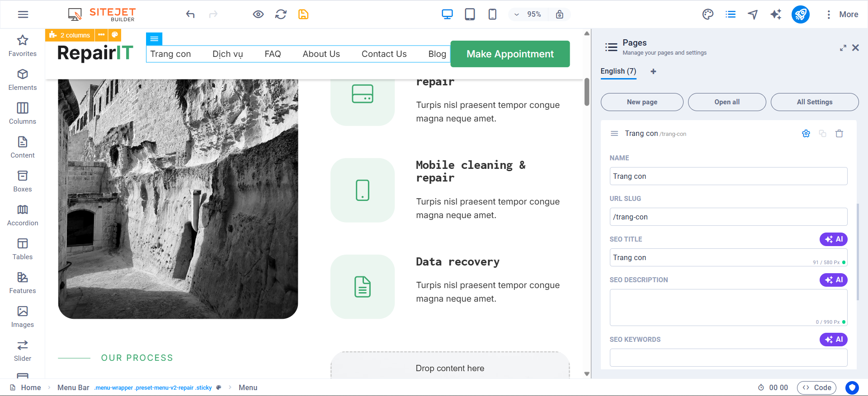Screen dimensions: 868x396
Task: Open the AI sparkle tools icon
Action: (x=776, y=14)
